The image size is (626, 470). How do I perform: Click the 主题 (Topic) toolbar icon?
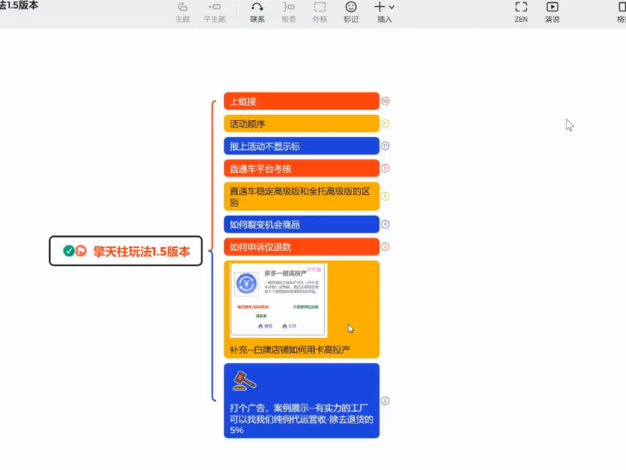pyautogui.click(x=182, y=11)
